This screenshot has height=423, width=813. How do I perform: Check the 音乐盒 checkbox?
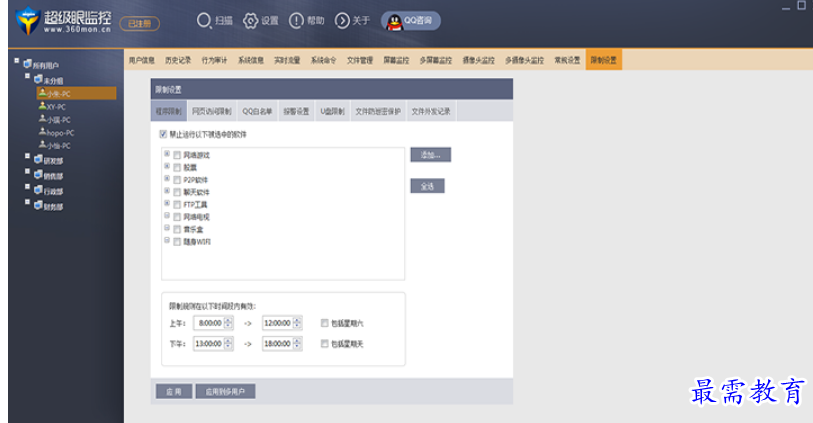point(177,230)
